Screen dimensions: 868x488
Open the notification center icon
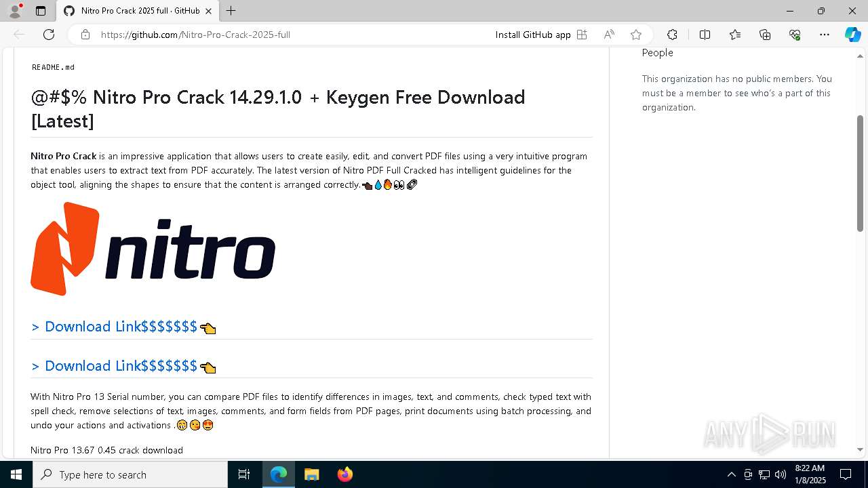[x=846, y=474]
